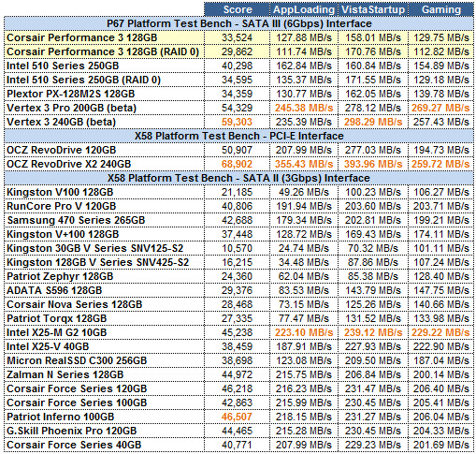476x454 pixels.
Task: Select the X58 Platform PCI-E Interface header
Action: click(x=239, y=136)
